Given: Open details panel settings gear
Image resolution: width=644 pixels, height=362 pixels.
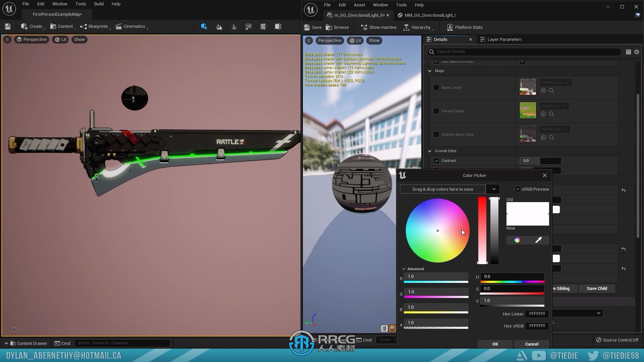Looking at the screenshot, I should (x=637, y=52).
